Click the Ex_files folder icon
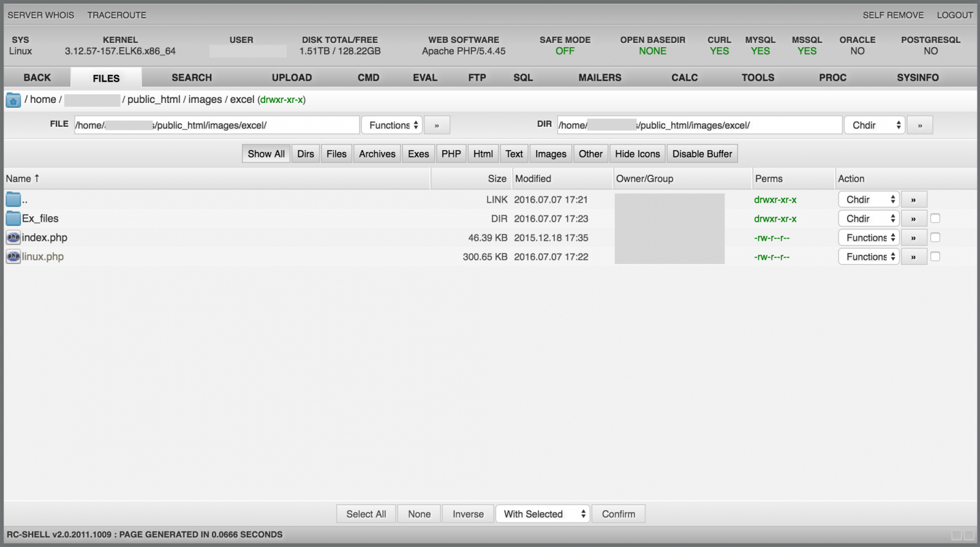The height and width of the screenshot is (547, 980). pos(13,219)
